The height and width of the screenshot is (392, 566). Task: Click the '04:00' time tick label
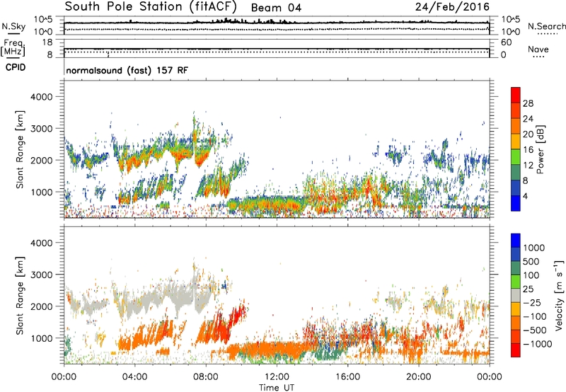(x=134, y=377)
